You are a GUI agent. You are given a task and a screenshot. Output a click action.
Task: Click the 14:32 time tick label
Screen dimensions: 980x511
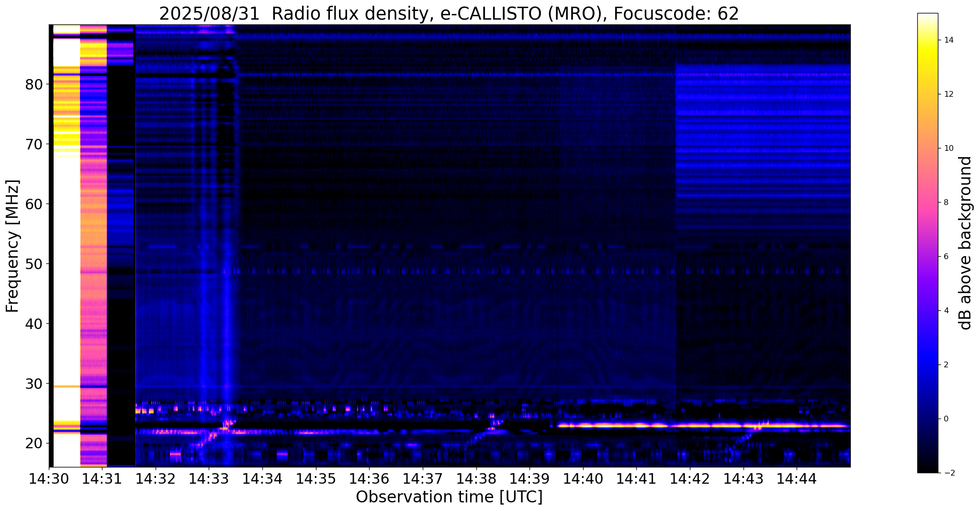[155, 478]
